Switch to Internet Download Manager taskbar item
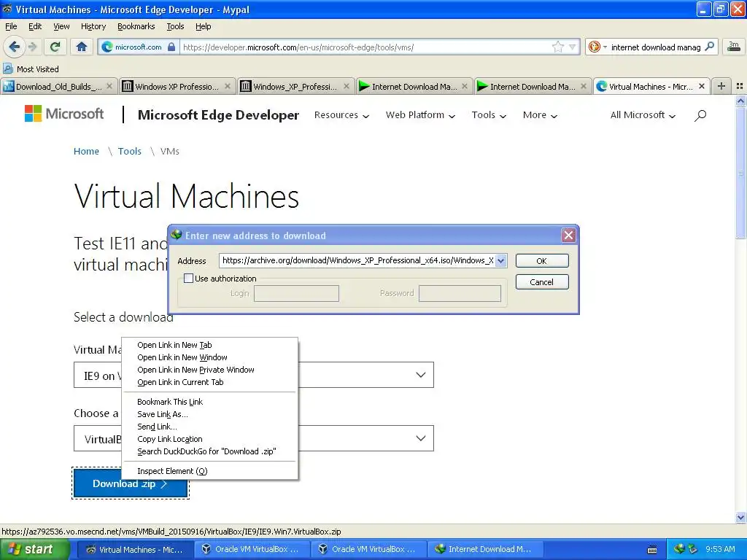 point(486,549)
